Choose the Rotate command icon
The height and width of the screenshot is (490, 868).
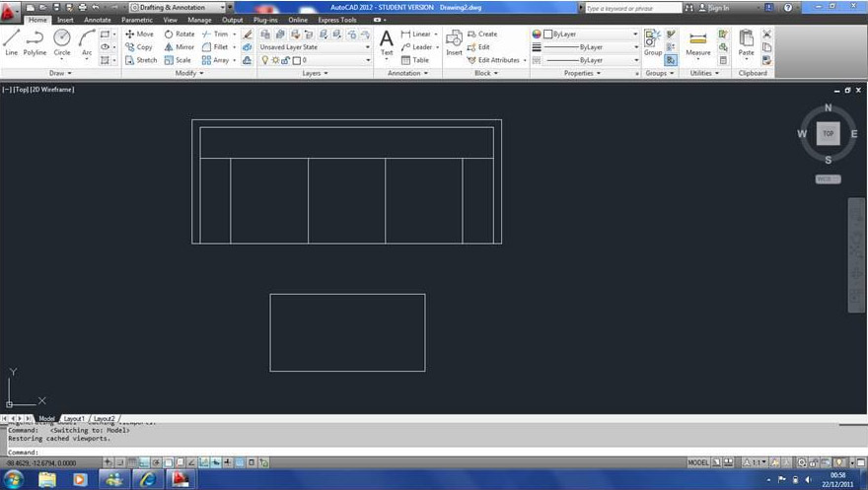[180, 34]
